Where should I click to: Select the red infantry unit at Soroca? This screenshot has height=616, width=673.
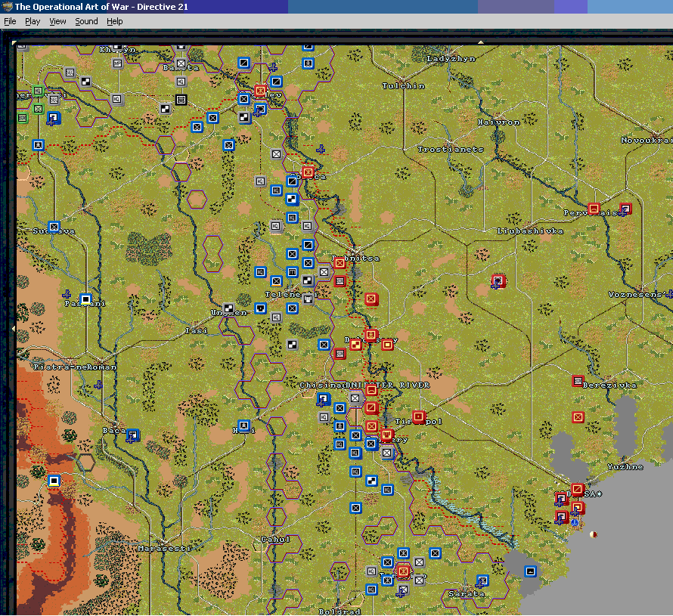point(308,172)
